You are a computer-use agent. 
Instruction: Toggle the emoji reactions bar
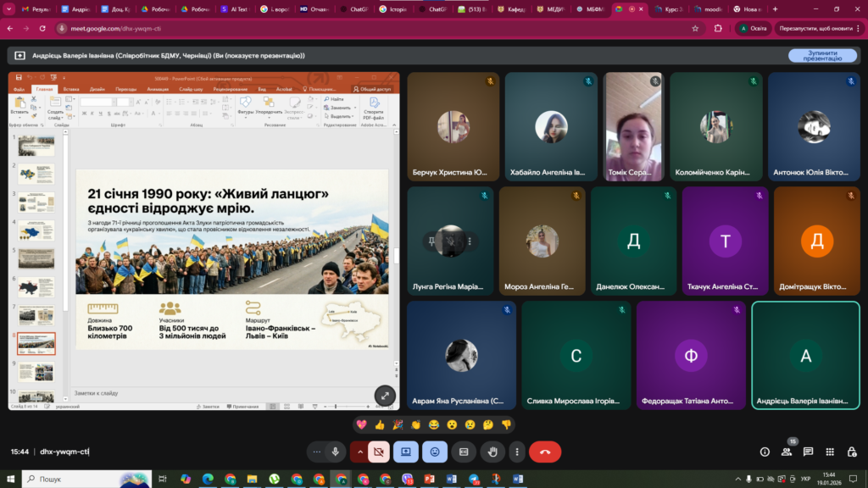[435, 452]
